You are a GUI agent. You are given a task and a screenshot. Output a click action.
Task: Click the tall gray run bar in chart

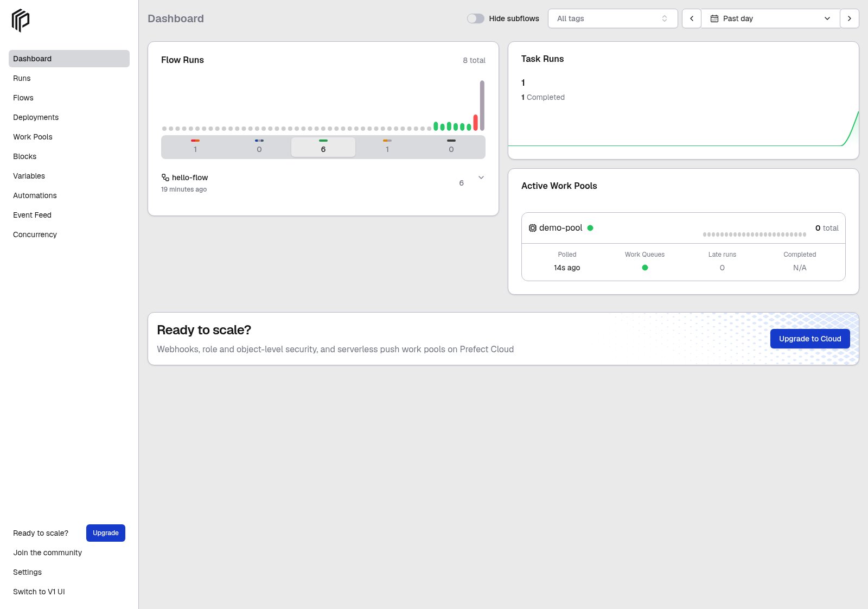(x=482, y=105)
